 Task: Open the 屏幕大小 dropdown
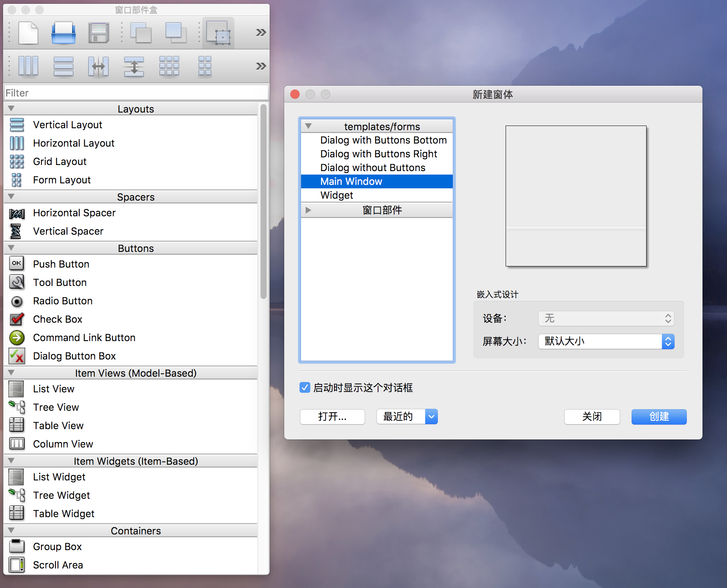coord(668,341)
